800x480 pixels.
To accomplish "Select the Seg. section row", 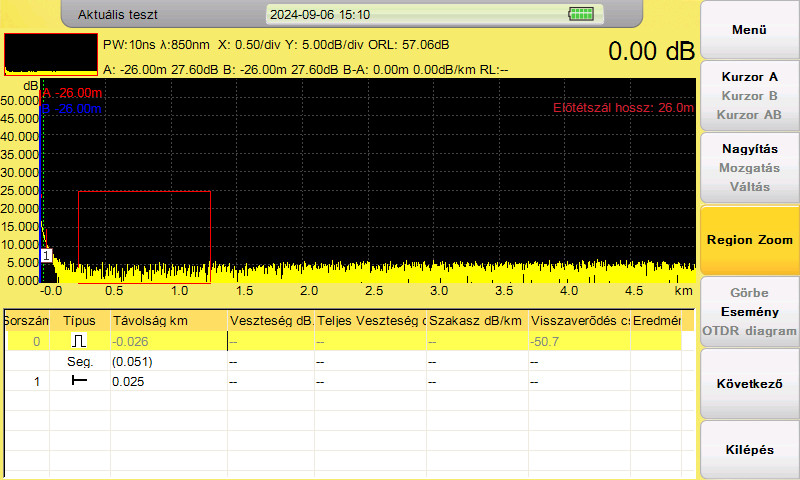I will click(x=350, y=362).
